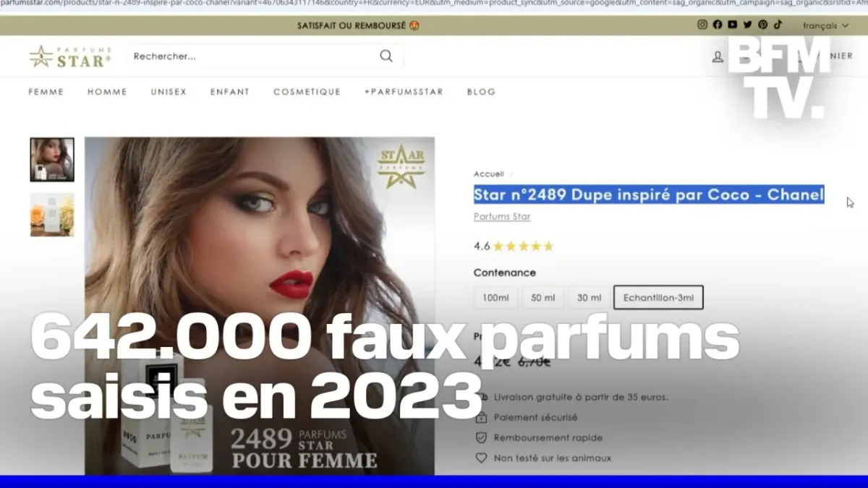868x488 pixels.
Task: Select the 100ml size option
Action: [495, 297]
